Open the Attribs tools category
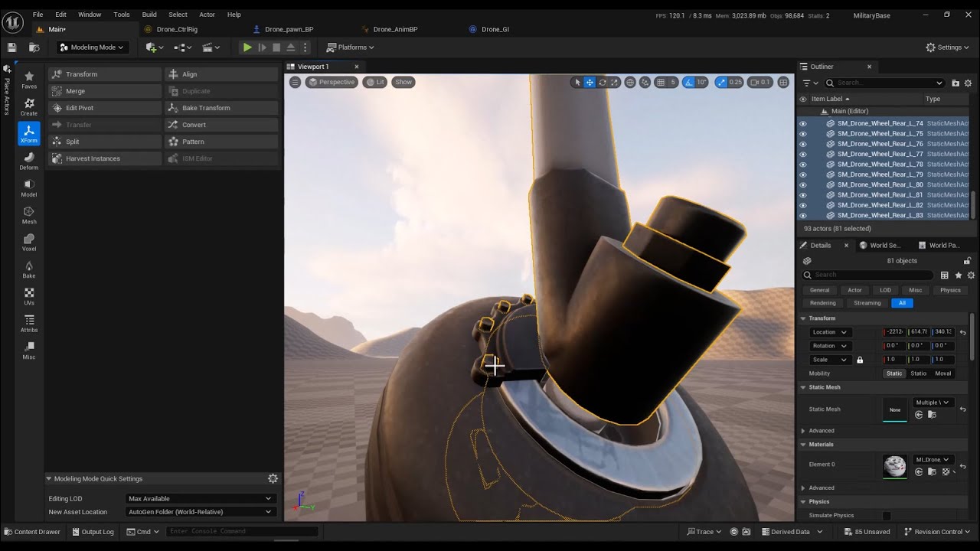This screenshot has width=980, height=551. 29,324
